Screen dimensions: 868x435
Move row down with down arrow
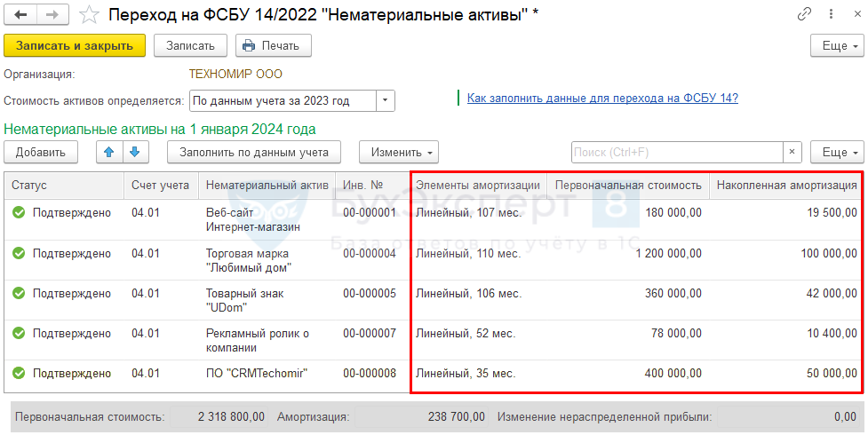133,152
